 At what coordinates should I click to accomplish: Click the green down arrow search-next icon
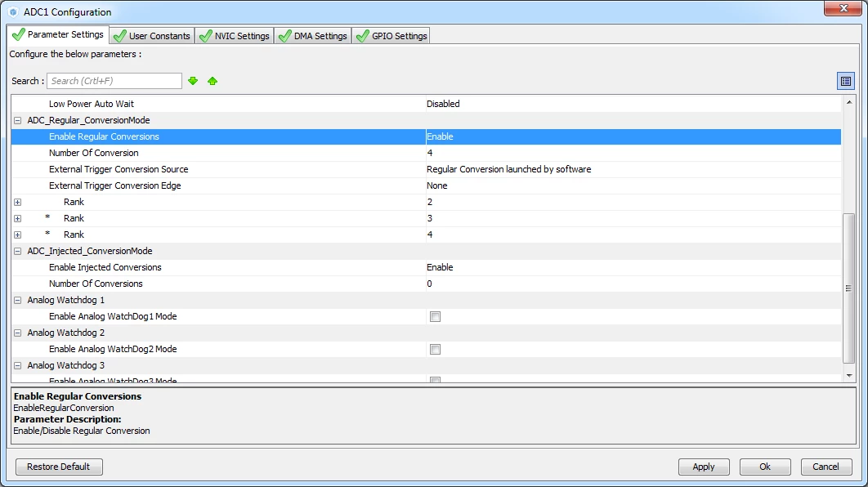(x=193, y=81)
